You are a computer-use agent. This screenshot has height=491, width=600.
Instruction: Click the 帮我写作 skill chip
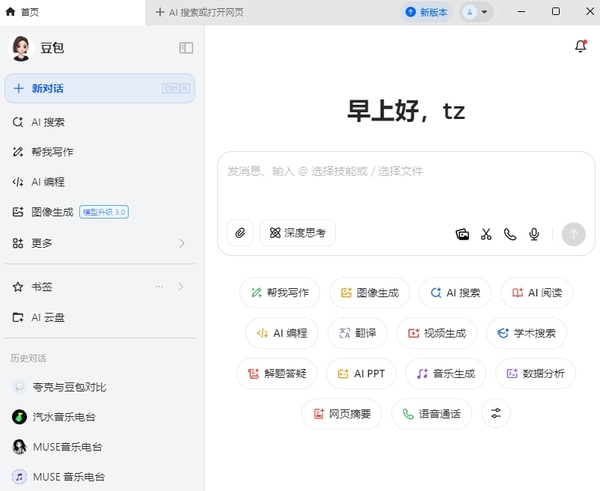coord(279,293)
